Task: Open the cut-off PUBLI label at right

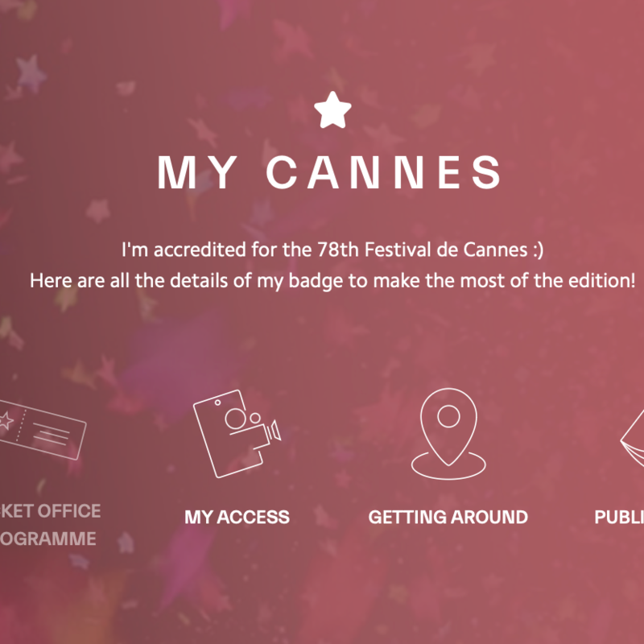Action: coord(619,517)
